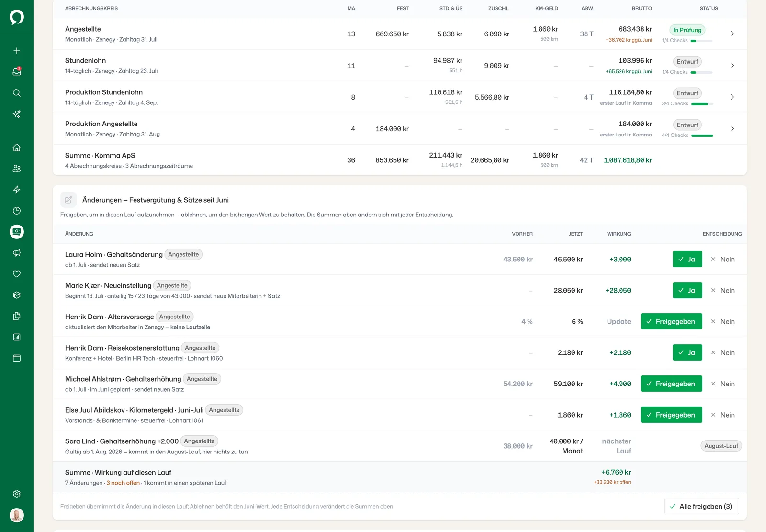
Task: Open the plus (create new) sidebar icon
Action: click(x=17, y=51)
